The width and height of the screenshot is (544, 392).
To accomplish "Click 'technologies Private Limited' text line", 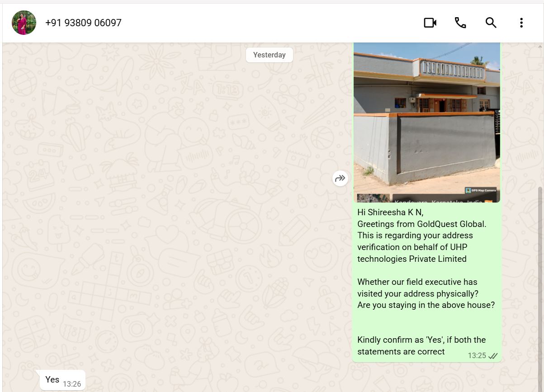I will pos(412,259).
